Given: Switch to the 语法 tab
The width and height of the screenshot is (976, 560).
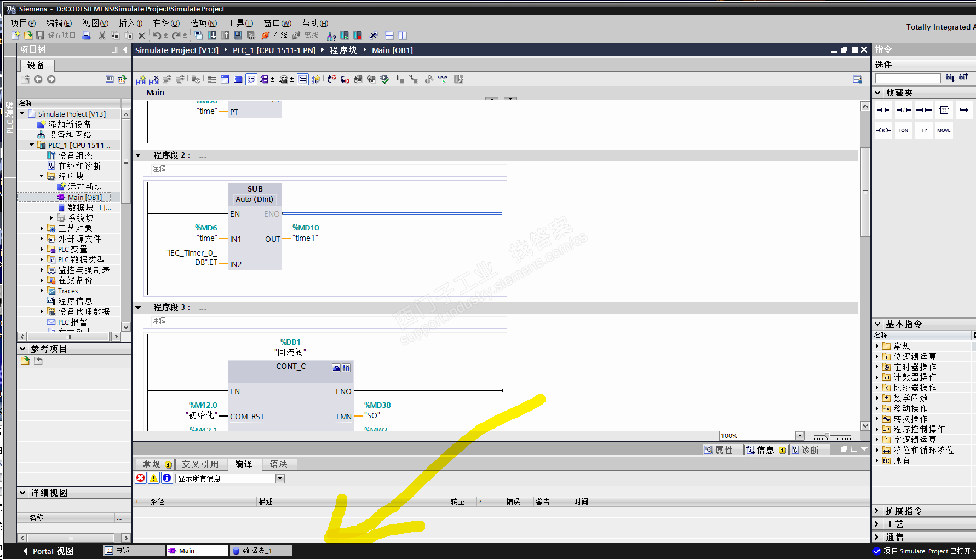Looking at the screenshot, I should pyautogui.click(x=279, y=465).
